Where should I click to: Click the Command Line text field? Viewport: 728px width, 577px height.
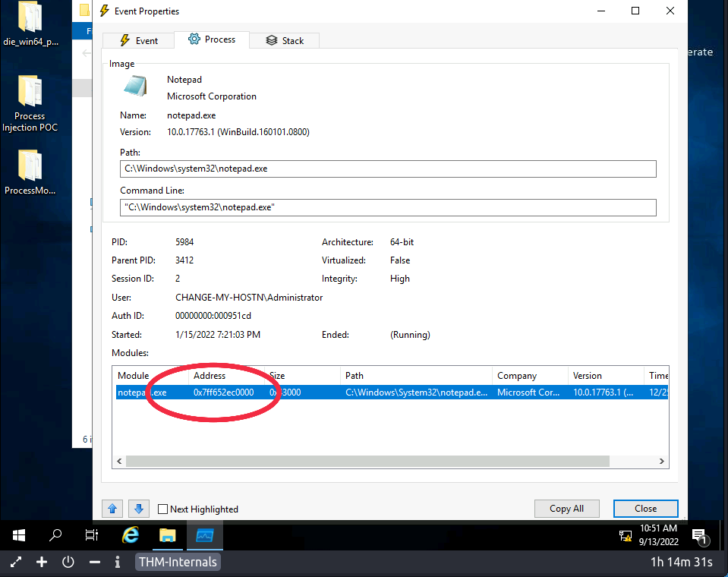pyautogui.click(x=387, y=207)
